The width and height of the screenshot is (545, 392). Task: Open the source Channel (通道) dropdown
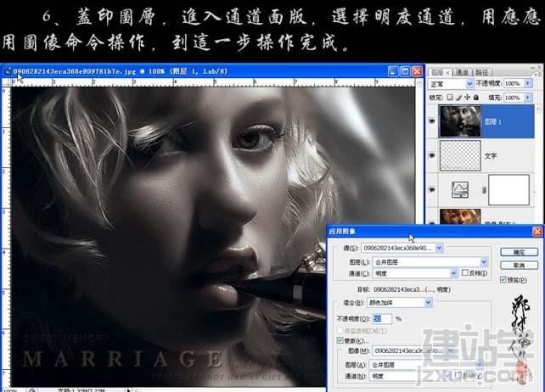415,273
